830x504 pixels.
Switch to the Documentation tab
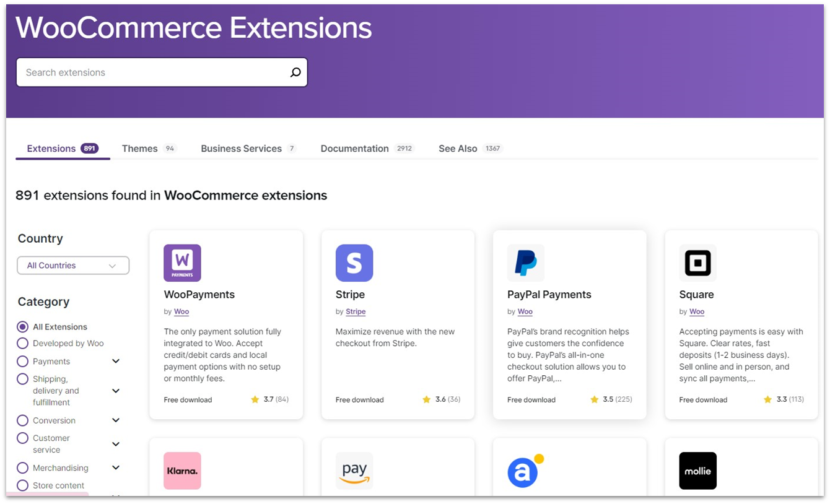367,149
